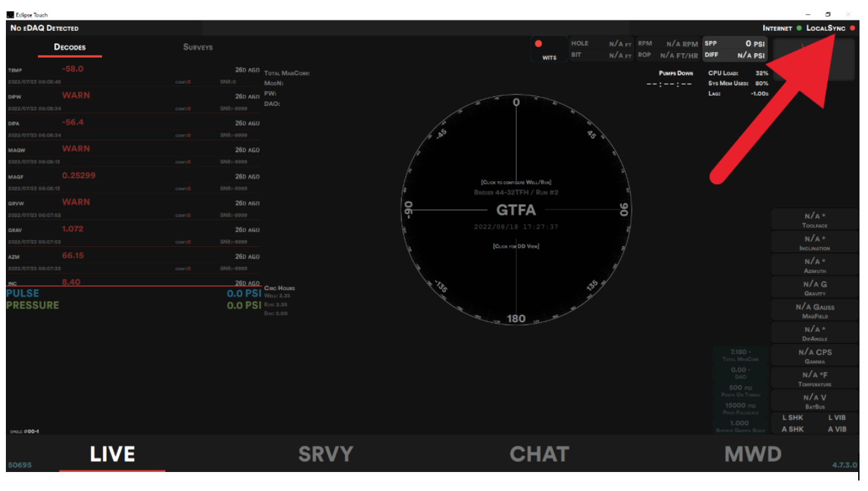Select the Inclination readout tile
The image size is (868, 491).
click(814, 243)
